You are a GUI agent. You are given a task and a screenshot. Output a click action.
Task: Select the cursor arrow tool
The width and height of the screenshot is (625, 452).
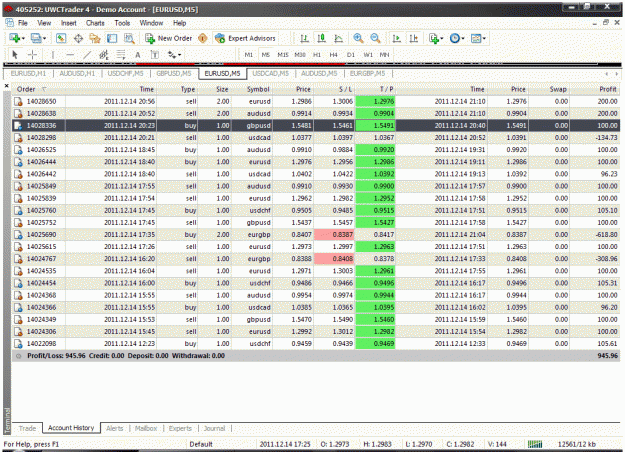point(15,55)
